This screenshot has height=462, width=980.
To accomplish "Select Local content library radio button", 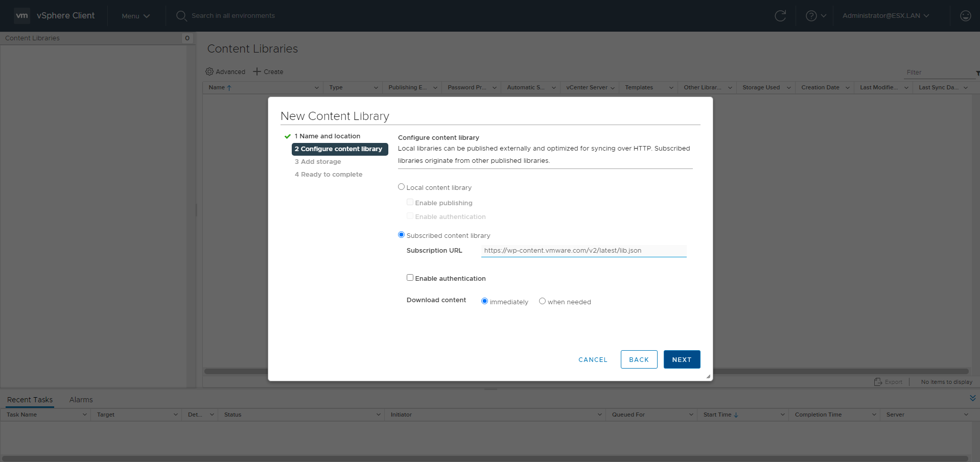I will coord(401,187).
